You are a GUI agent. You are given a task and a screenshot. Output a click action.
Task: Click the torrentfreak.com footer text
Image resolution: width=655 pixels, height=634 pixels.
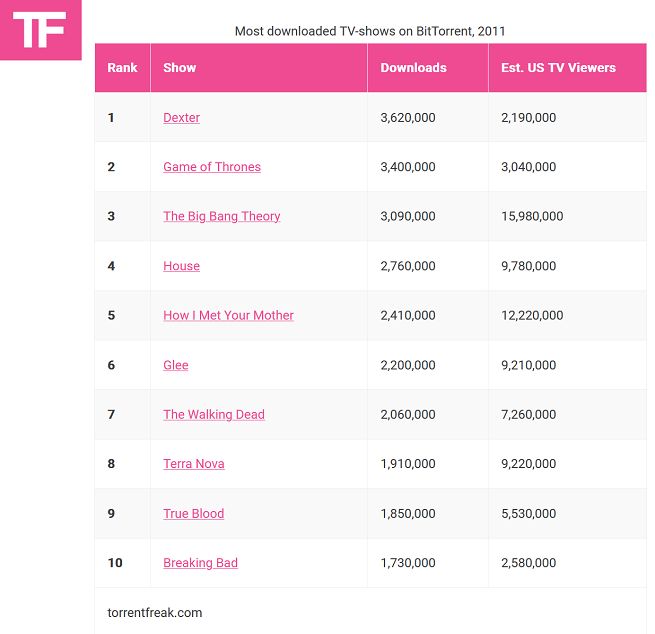[x=154, y=612]
